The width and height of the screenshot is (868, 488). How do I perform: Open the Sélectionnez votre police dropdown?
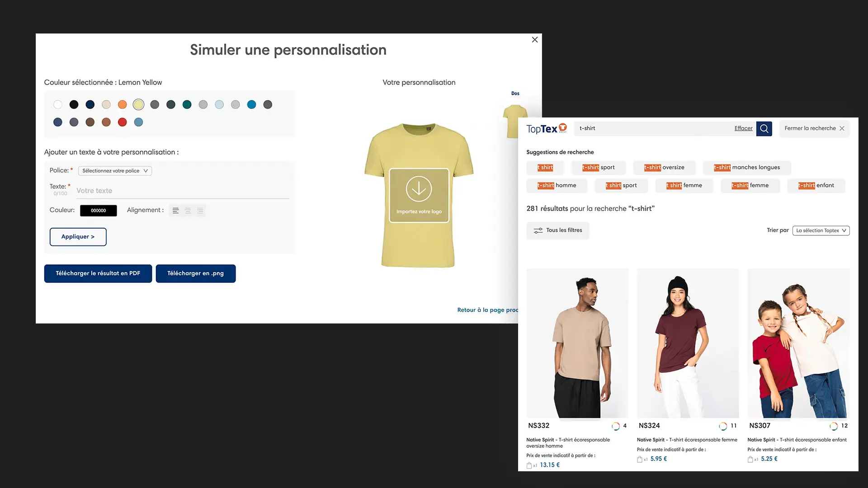click(x=115, y=171)
